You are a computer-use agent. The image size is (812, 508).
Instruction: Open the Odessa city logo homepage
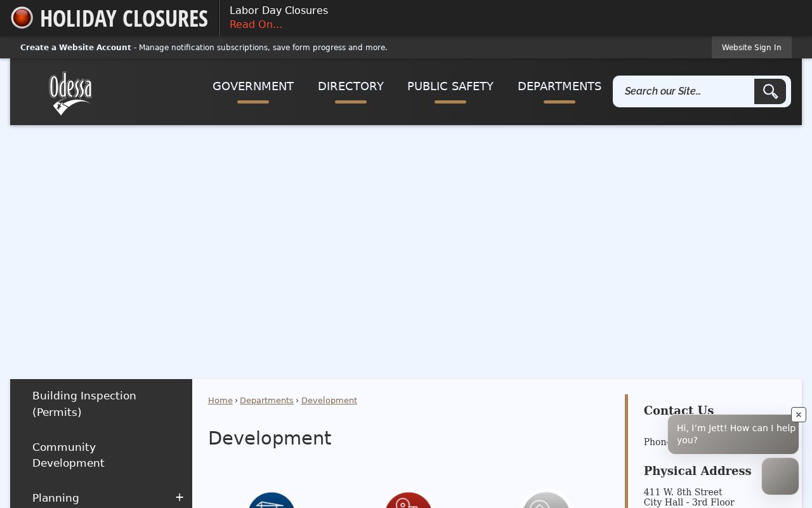click(x=70, y=93)
